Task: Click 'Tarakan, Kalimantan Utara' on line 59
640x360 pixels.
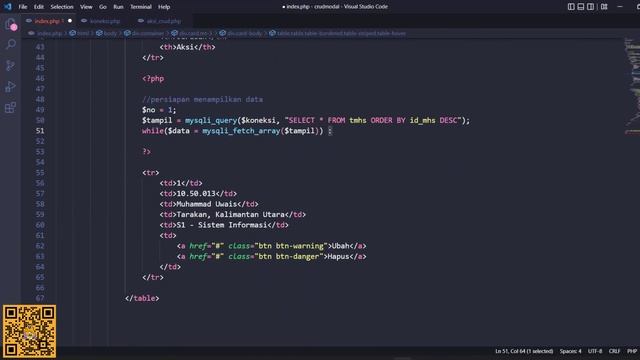Action: click(231, 214)
